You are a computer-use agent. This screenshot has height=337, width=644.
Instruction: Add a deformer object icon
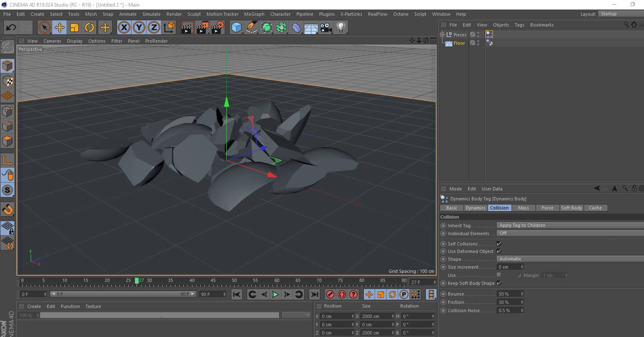point(296,28)
